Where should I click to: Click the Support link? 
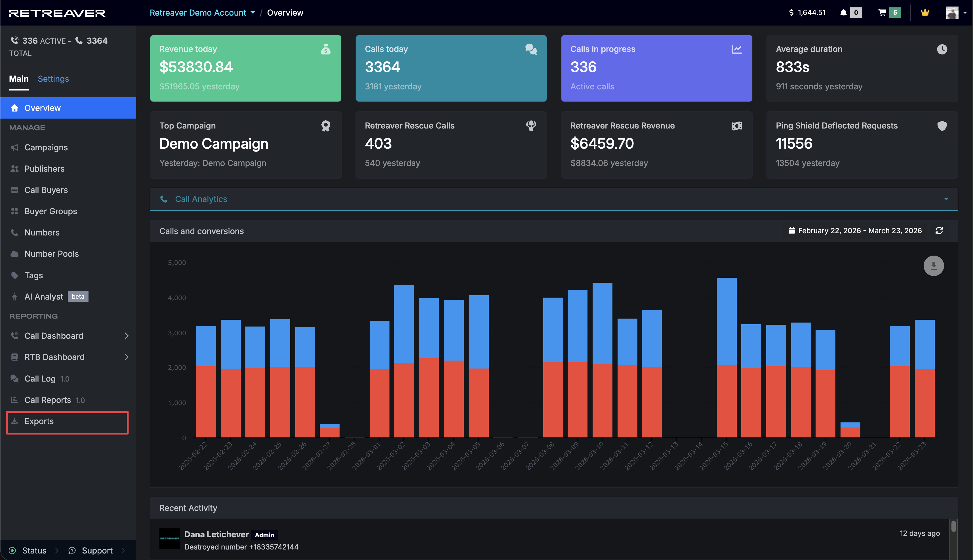(97, 550)
